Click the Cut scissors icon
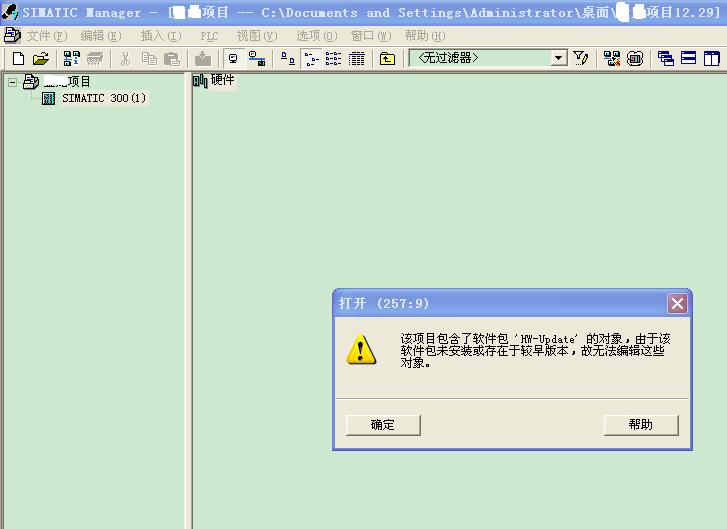 pyautogui.click(x=125, y=59)
